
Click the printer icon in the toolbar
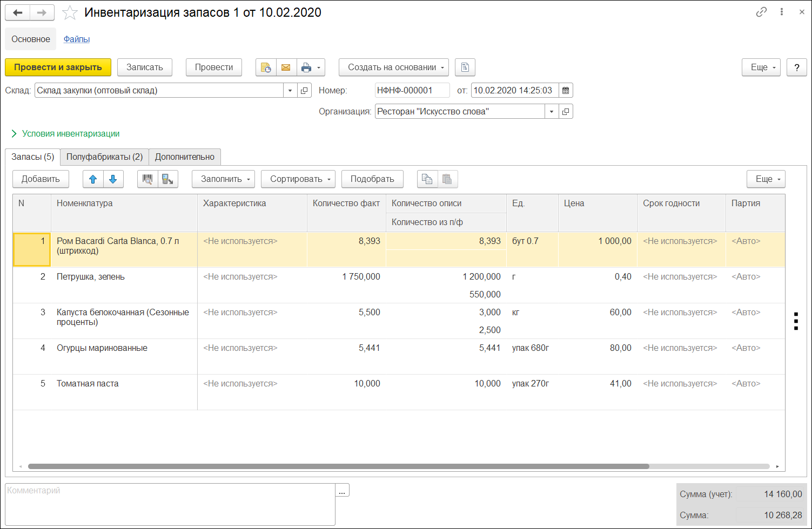click(x=306, y=67)
